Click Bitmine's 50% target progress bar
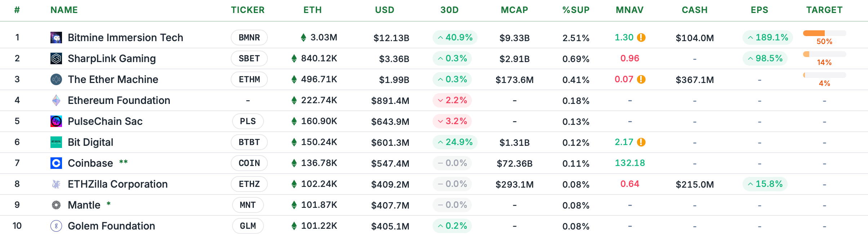Screen dimensions: 868x236 tap(824, 33)
